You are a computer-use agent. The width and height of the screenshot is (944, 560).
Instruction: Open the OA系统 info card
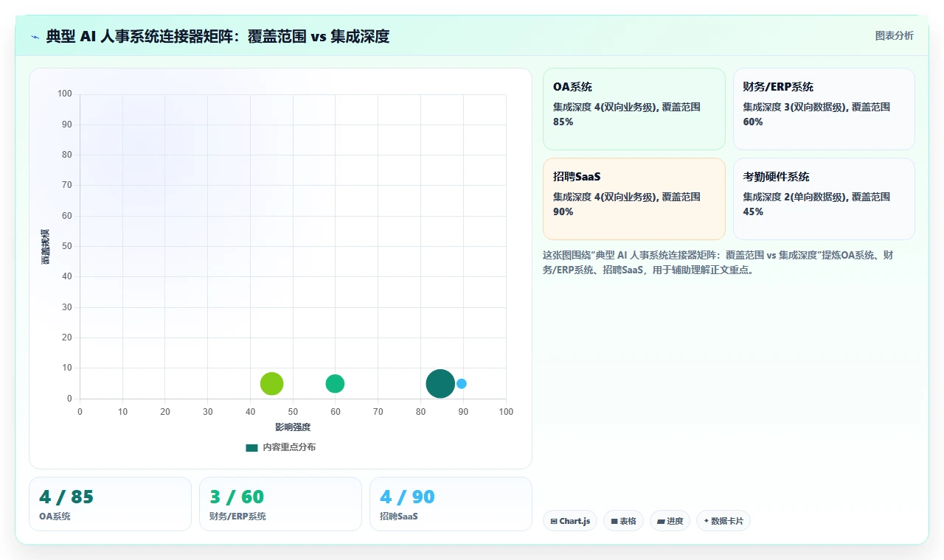(634, 109)
